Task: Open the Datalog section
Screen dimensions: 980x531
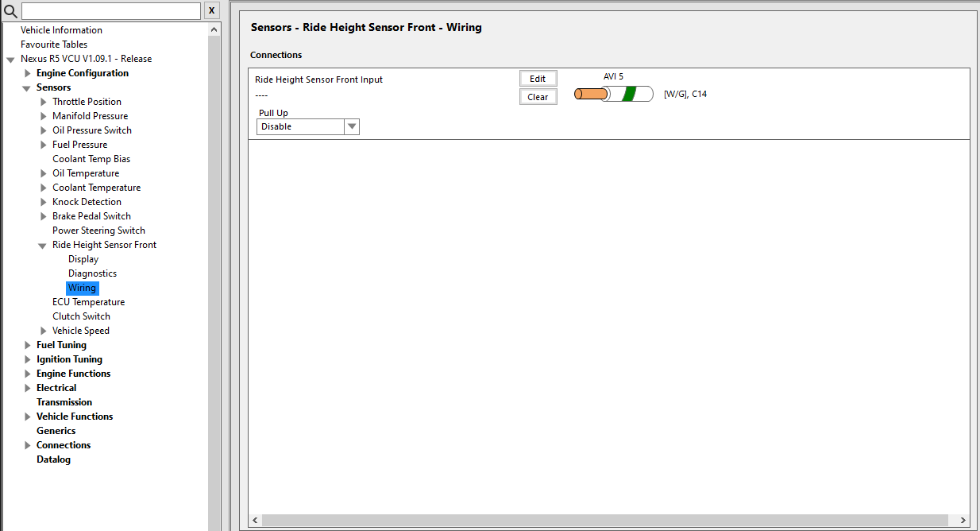Action: click(x=53, y=459)
